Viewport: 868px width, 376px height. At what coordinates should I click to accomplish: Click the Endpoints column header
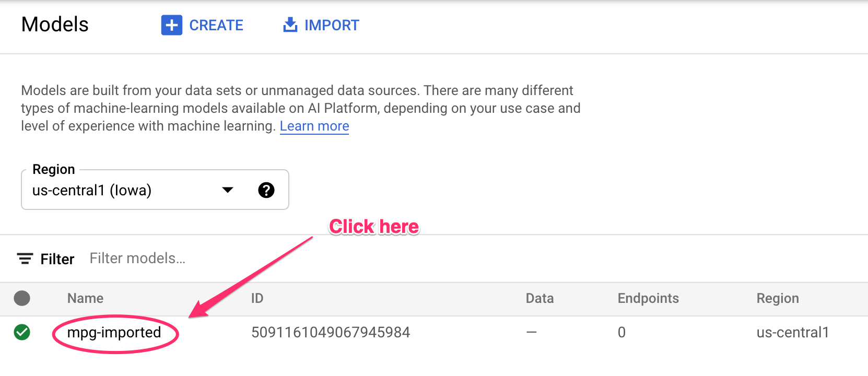click(x=648, y=298)
